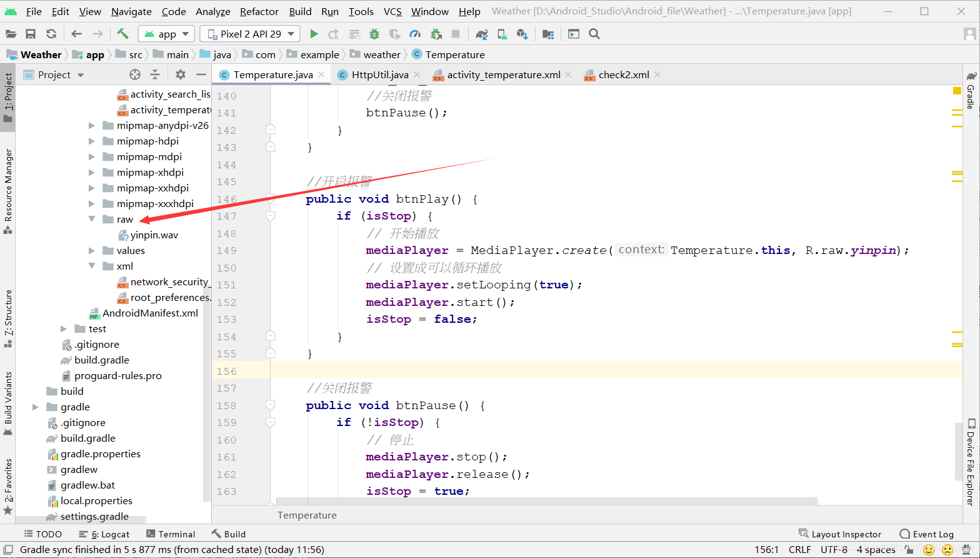Open Project Structure icon
This screenshot has height=558, width=980.
click(x=548, y=34)
